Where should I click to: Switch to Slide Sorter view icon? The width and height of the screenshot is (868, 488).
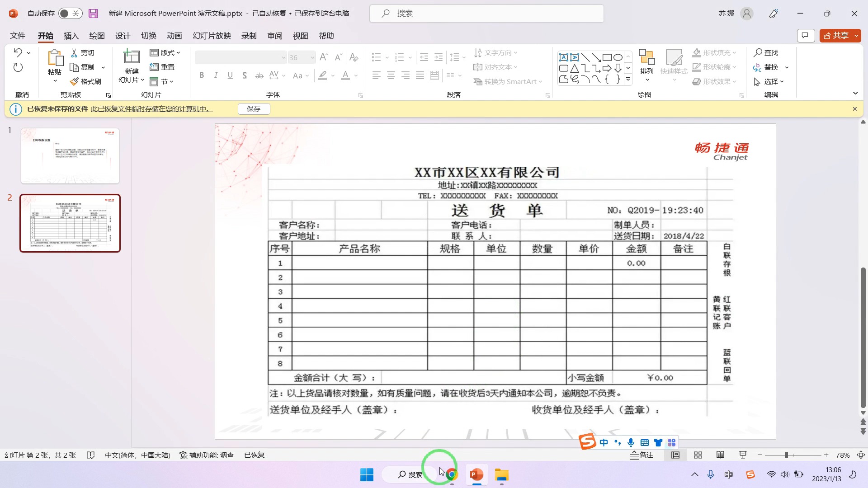coord(698,455)
